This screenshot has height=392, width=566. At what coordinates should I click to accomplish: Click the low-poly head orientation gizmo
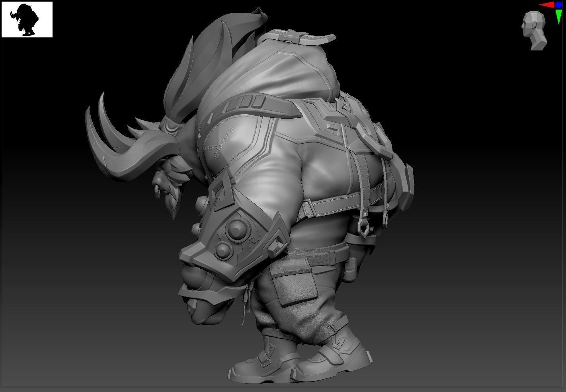pyautogui.click(x=532, y=25)
